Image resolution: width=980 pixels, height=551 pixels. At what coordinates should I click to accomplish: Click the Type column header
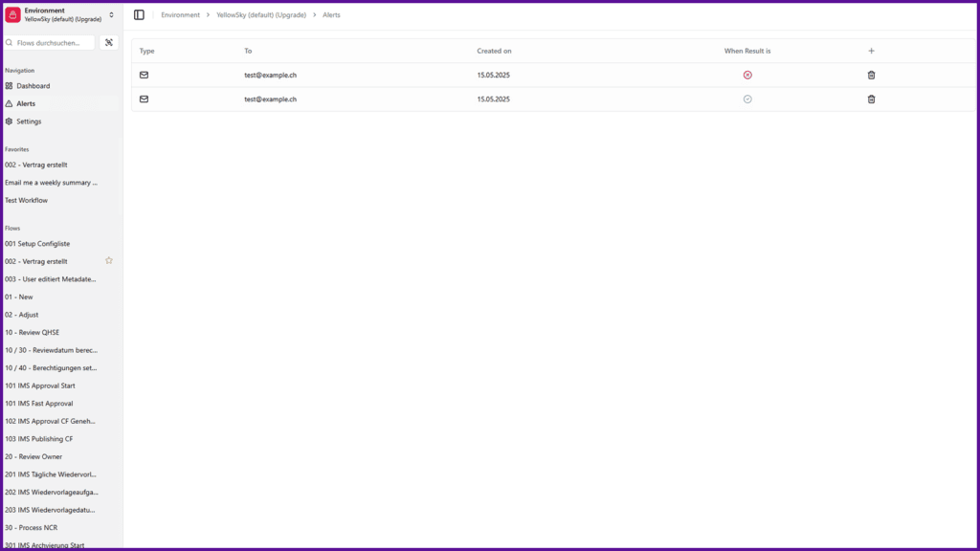(146, 52)
